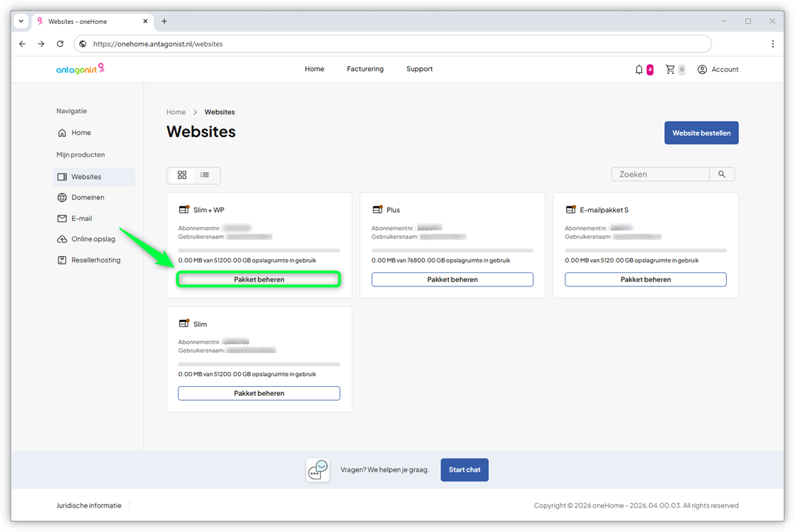Click Pakket beheren on the Slim + WP package
The image size is (795, 532).
pyautogui.click(x=258, y=279)
